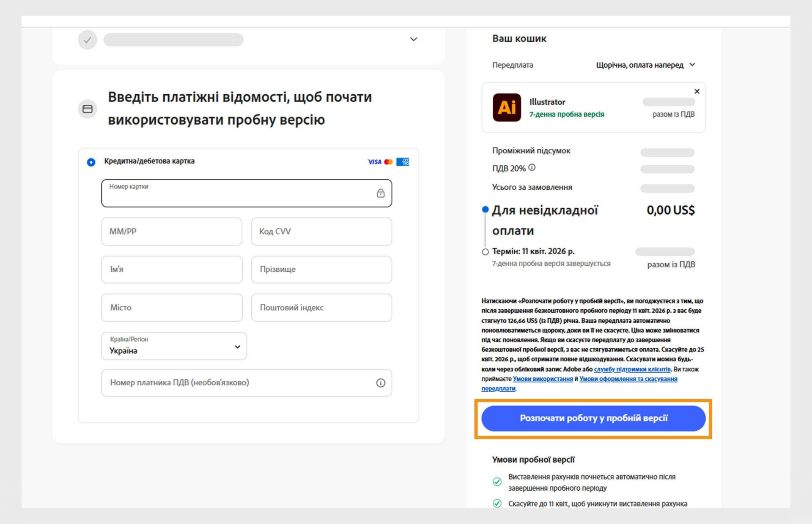Image resolution: width=812 pixels, height=524 pixels.
Task: Click the lock icon in card number field
Action: [x=381, y=193]
